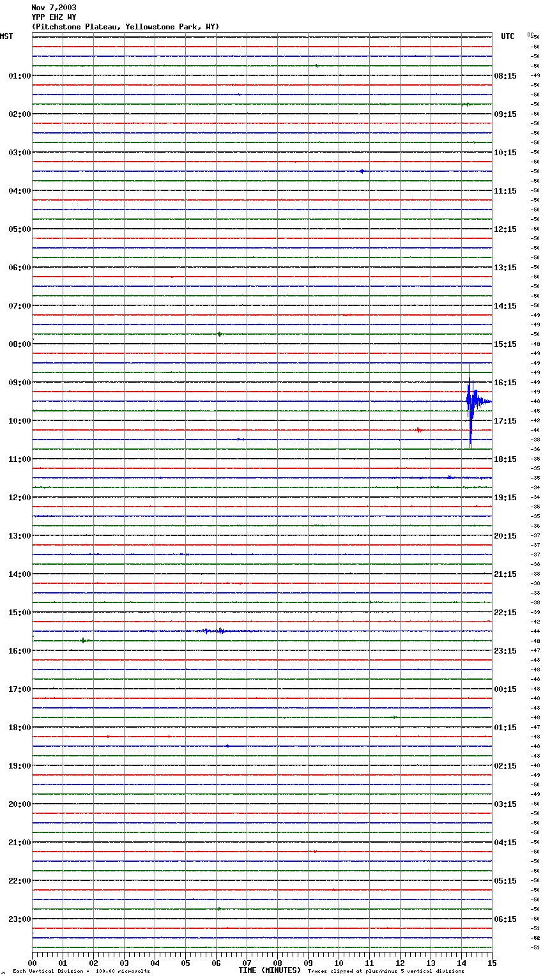Click the blue tremor burst near minute 6 before 16:00
The image size is (543, 980).
click(x=214, y=631)
